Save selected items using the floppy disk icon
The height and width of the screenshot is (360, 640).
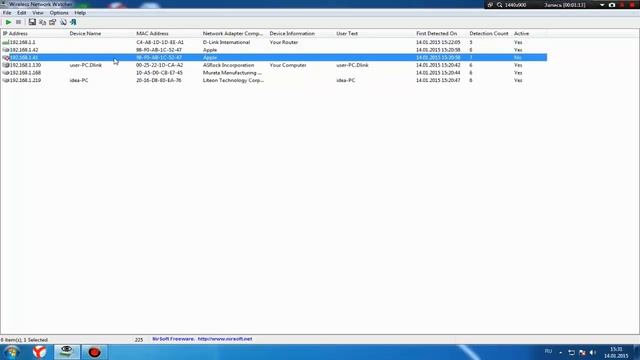[32, 22]
